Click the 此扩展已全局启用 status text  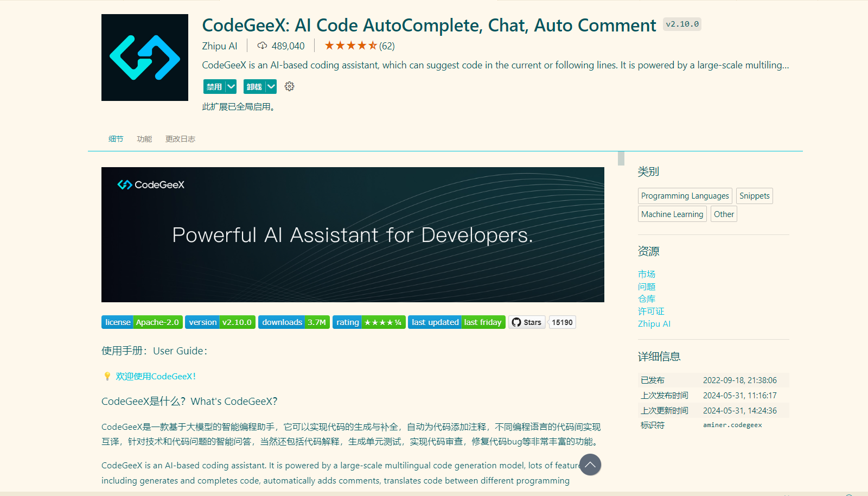coord(240,107)
